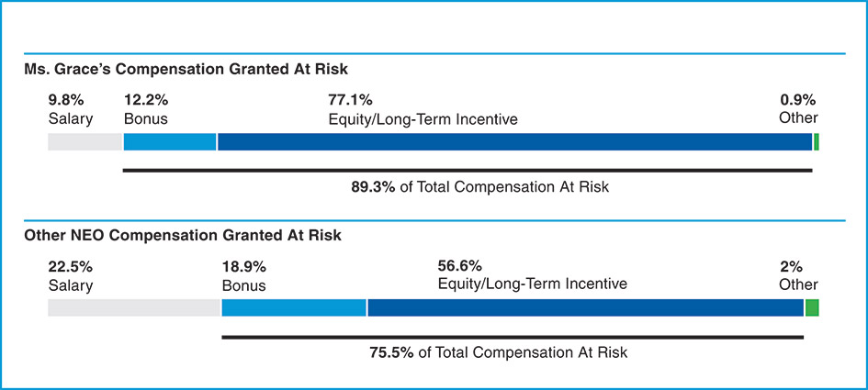Click the 22.5% Salary label
The height and width of the screenshot is (390, 868).
[x=71, y=275]
